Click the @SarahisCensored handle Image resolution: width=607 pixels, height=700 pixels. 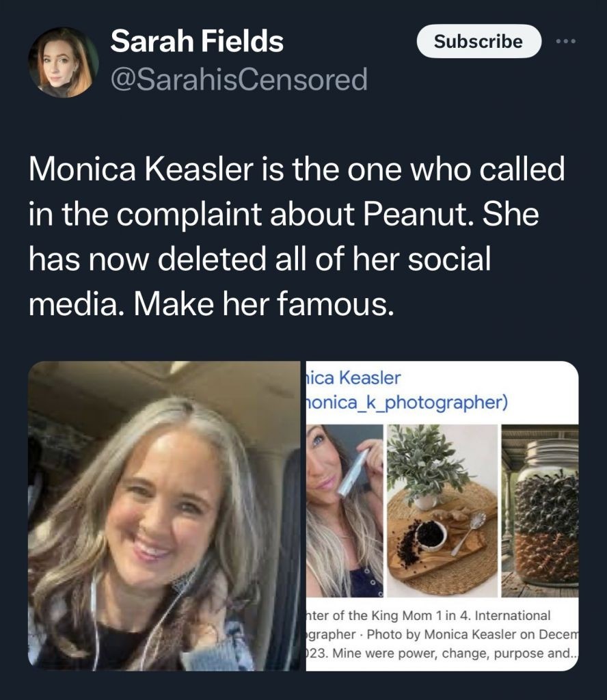click(x=239, y=79)
